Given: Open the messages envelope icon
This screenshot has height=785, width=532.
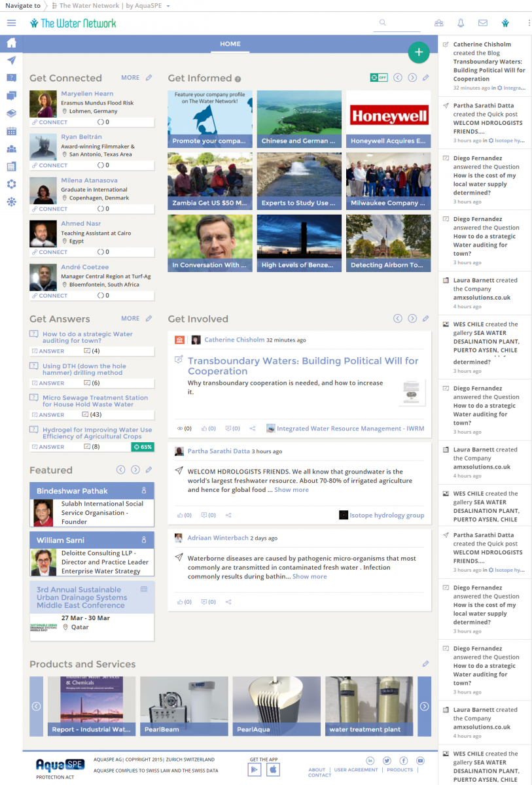Looking at the screenshot, I should tap(483, 23).
